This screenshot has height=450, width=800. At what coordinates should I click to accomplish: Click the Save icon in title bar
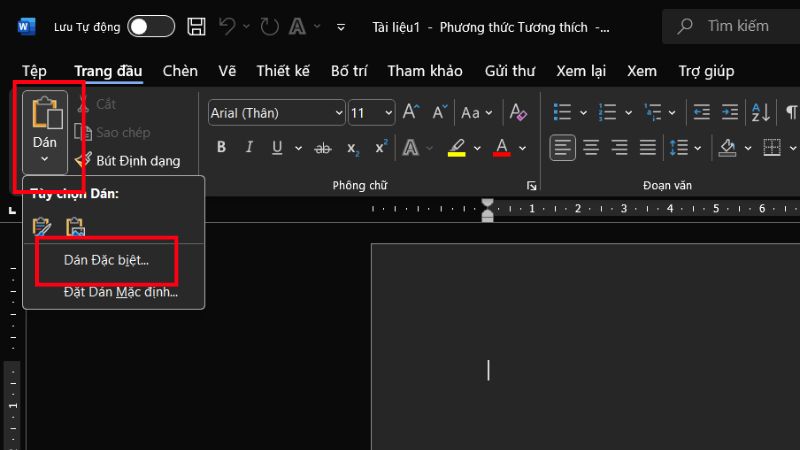click(197, 26)
